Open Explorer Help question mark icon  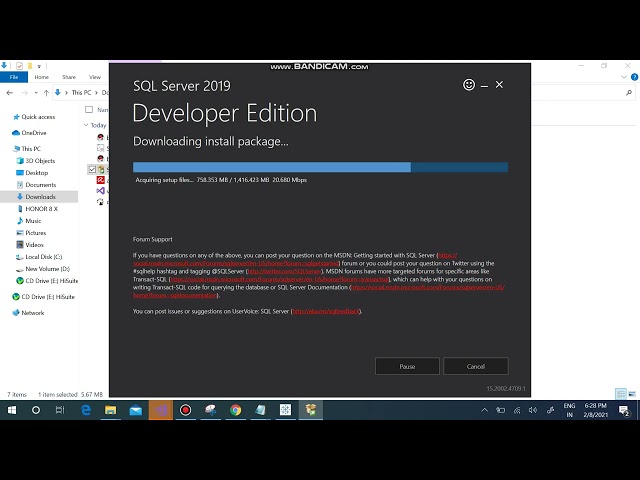635,77
